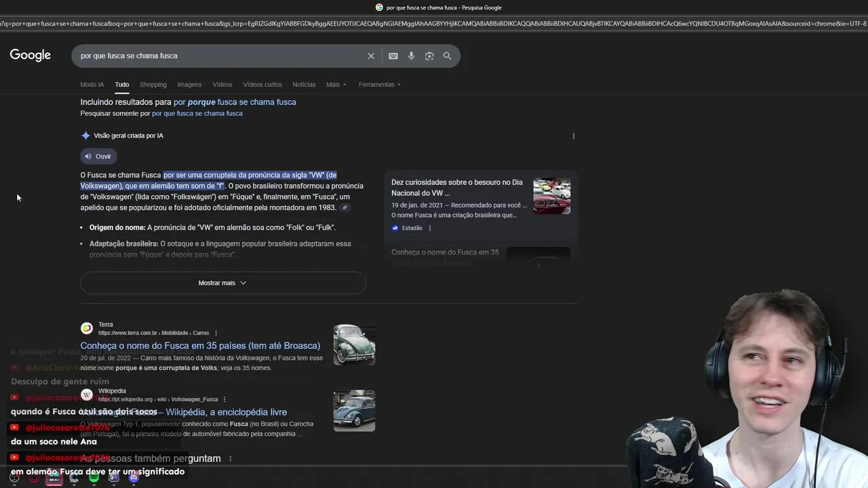Open Discord from the taskbar
868x488 pixels.
coord(134,478)
